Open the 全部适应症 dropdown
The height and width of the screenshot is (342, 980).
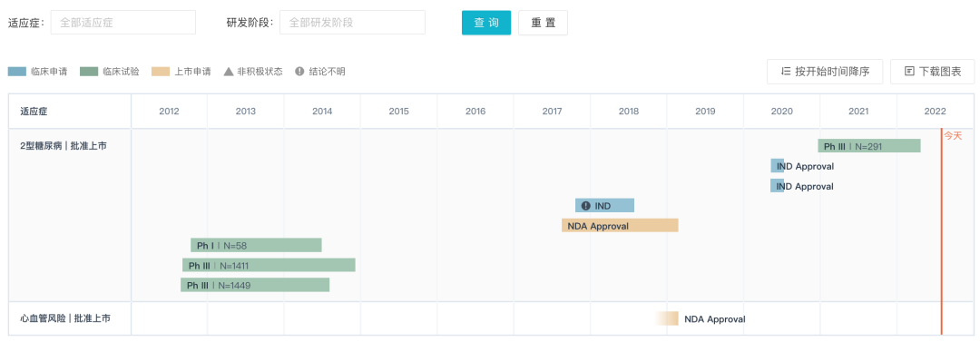pyautogui.click(x=123, y=23)
